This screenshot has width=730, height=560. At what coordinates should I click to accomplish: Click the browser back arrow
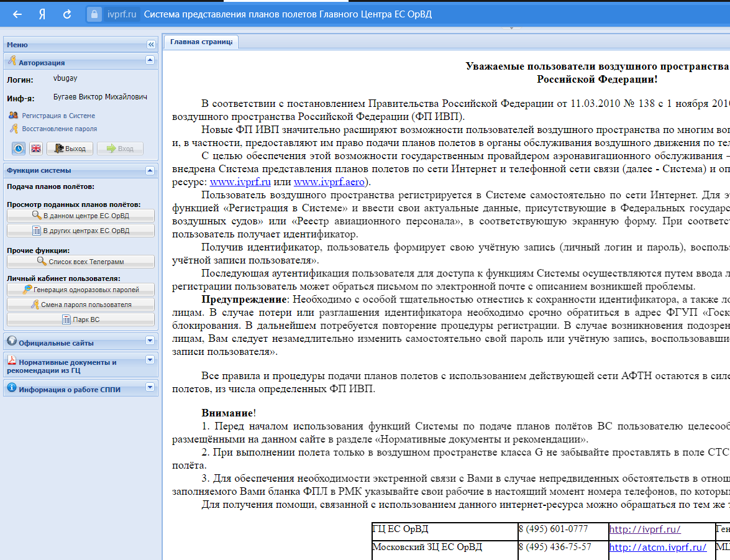click(x=17, y=14)
